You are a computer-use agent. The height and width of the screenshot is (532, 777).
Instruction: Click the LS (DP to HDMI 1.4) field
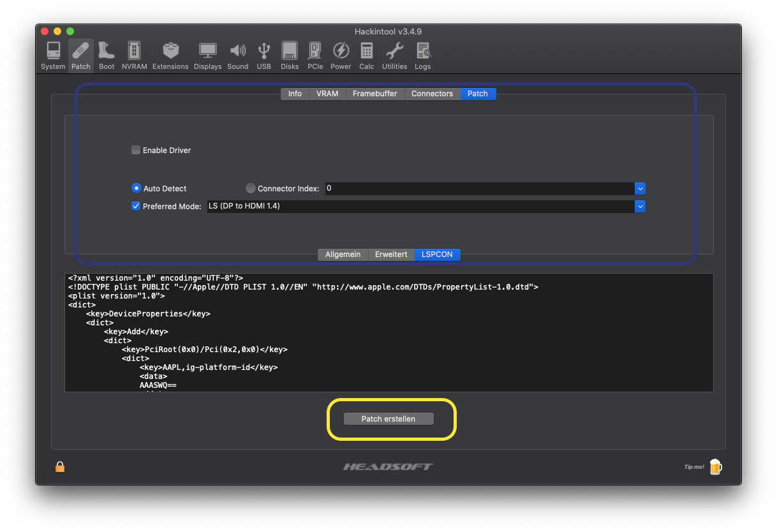[x=421, y=206]
